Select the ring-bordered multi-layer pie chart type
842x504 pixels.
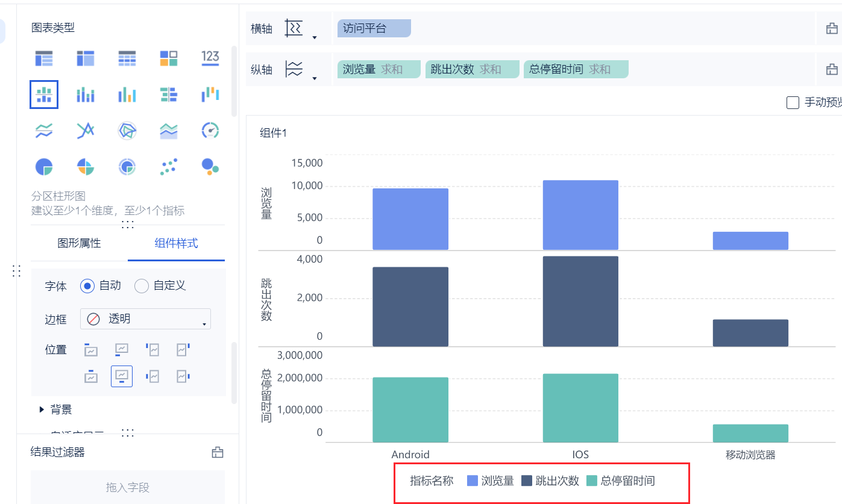127,167
